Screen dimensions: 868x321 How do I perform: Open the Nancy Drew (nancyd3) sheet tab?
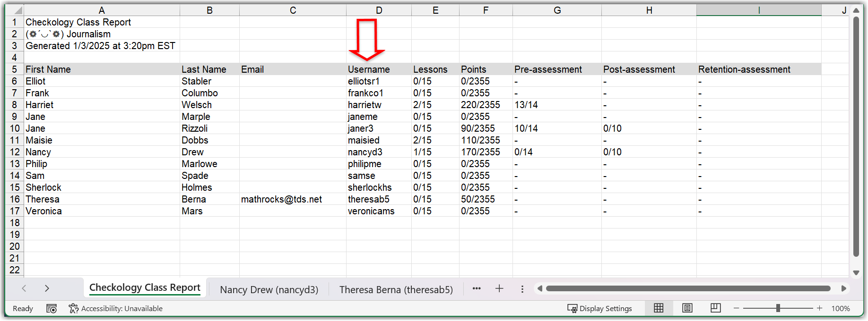269,289
